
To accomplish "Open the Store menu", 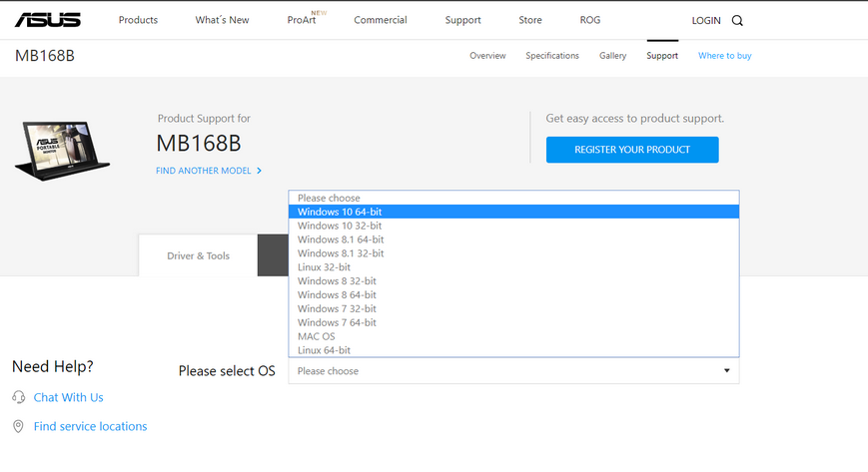I will (x=529, y=20).
